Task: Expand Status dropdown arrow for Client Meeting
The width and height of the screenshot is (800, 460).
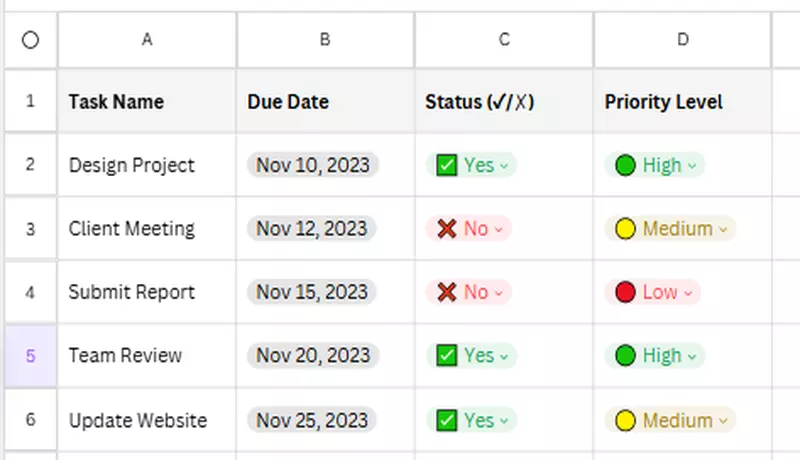Action: click(x=498, y=230)
